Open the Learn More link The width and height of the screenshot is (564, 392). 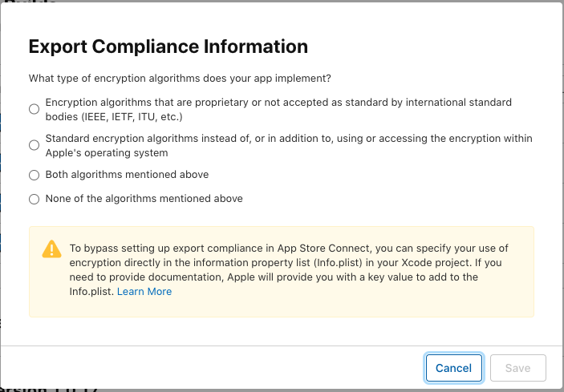click(144, 292)
